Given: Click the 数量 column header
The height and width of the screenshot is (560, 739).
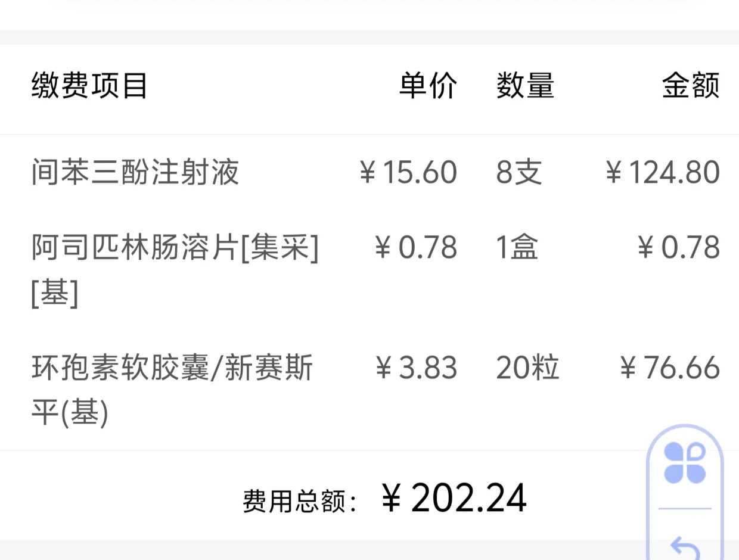Looking at the screenshot, I should tap(523, 86).
